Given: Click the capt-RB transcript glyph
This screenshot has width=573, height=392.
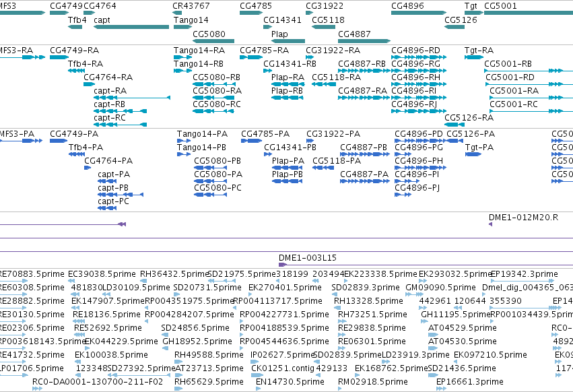Looking at the screenshot, I should click(121, 111).
